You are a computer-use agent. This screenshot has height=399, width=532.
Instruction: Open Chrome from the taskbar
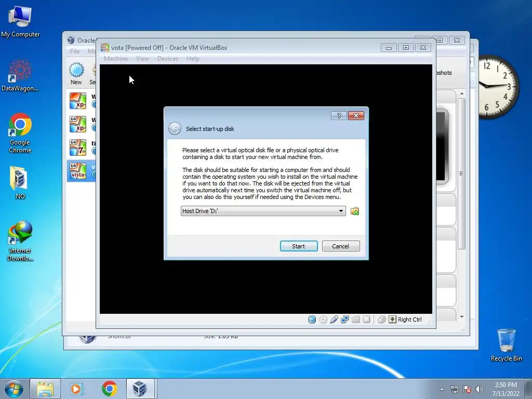click(x=109, y=389)
